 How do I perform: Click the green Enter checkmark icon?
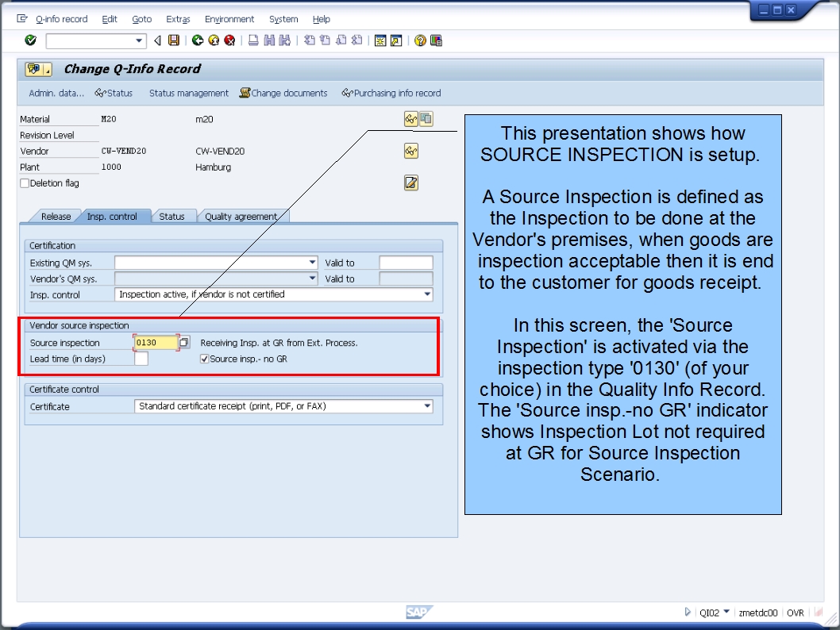(29, 42)
